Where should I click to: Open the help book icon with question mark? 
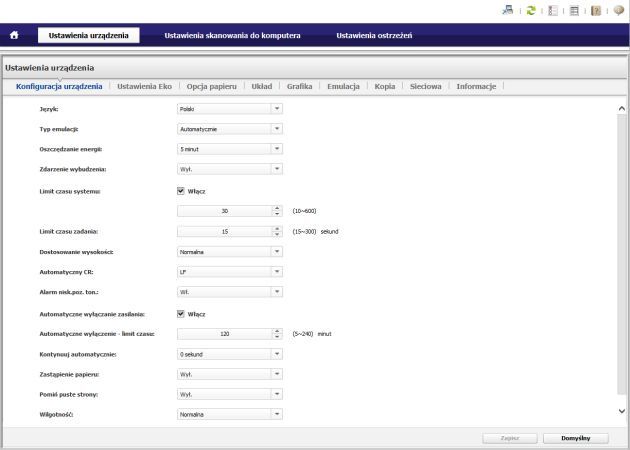coord(596,10)
